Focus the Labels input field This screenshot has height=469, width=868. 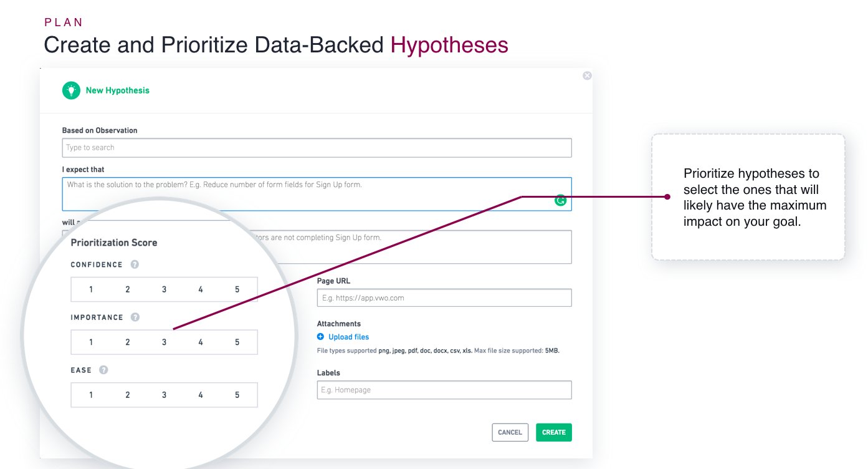click(x=444, y=390)
